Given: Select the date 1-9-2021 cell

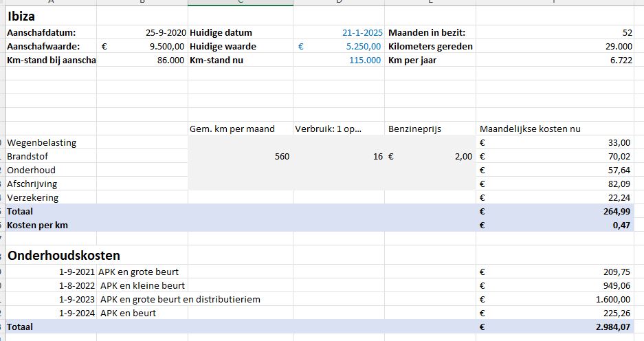Looking at the screenshot, I should [51, 272].
